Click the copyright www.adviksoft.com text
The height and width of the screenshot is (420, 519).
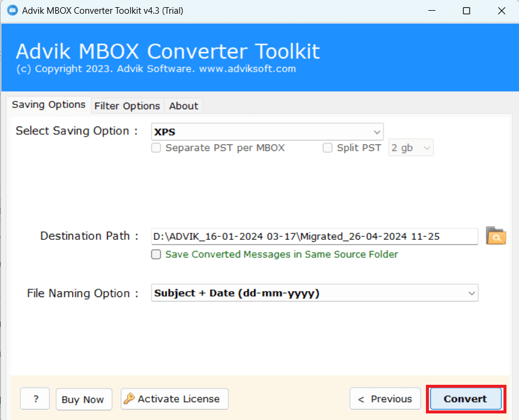[156, 69]
